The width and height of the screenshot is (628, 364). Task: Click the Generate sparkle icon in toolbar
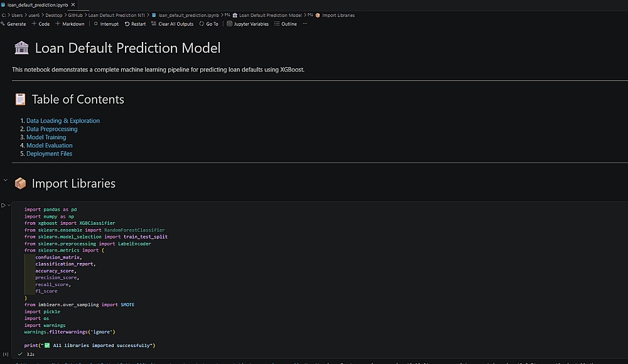coord(3,24)
